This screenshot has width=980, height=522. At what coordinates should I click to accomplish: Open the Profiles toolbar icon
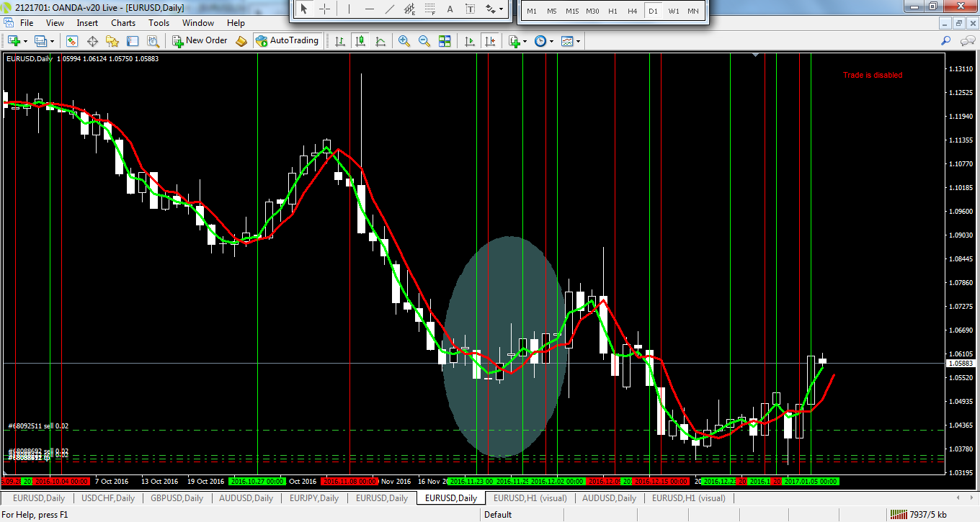(x=40, y=41)
